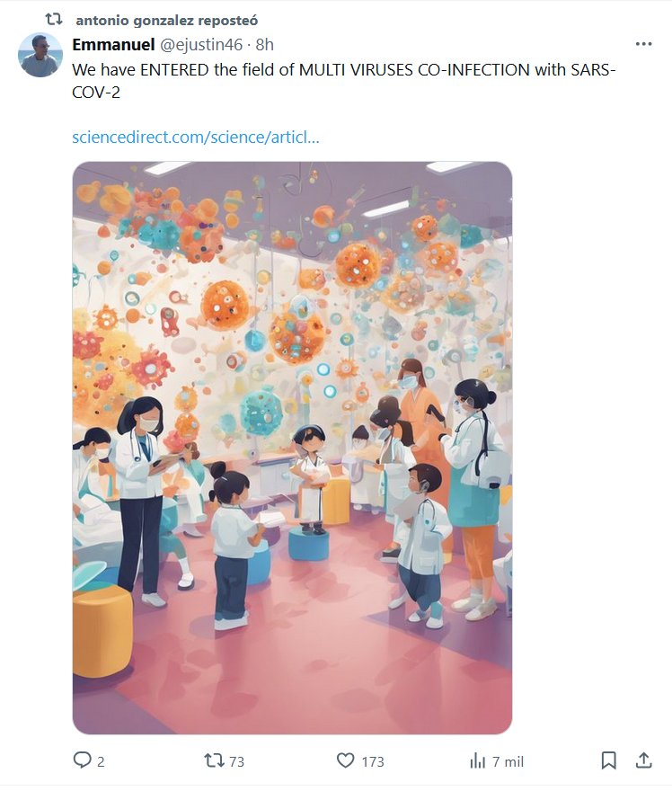Open the tweet via the 8h timestamp

(x=265, y=44)
